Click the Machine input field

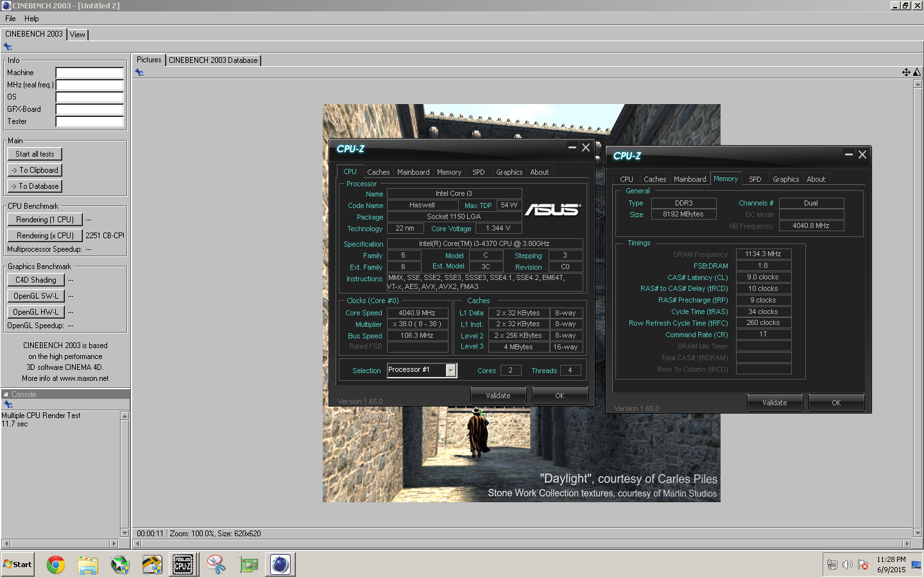pyautogui.click(x=90, y=73)
